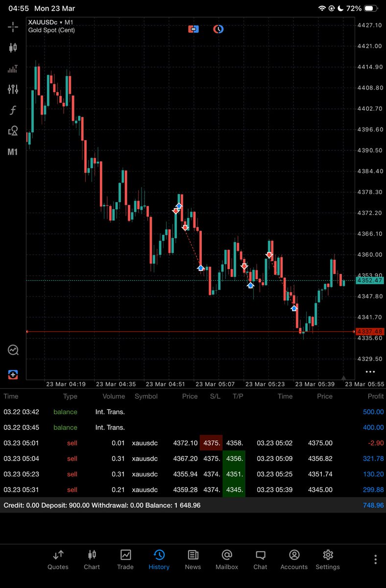
Task: Select the 321.78 profit value
Action: coord(373,459)
